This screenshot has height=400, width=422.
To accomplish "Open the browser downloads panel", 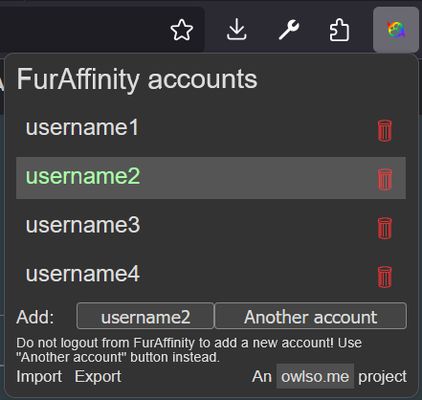I will click(x=237, y=30).
